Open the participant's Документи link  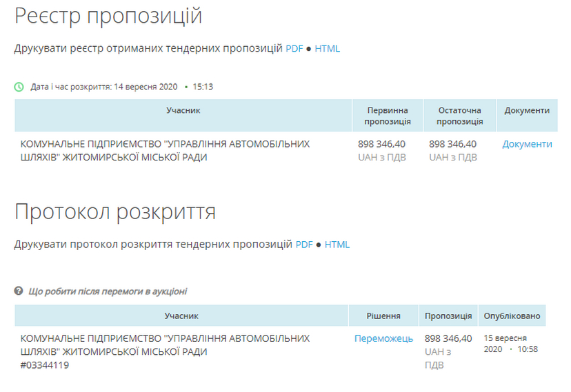point(527,144)
